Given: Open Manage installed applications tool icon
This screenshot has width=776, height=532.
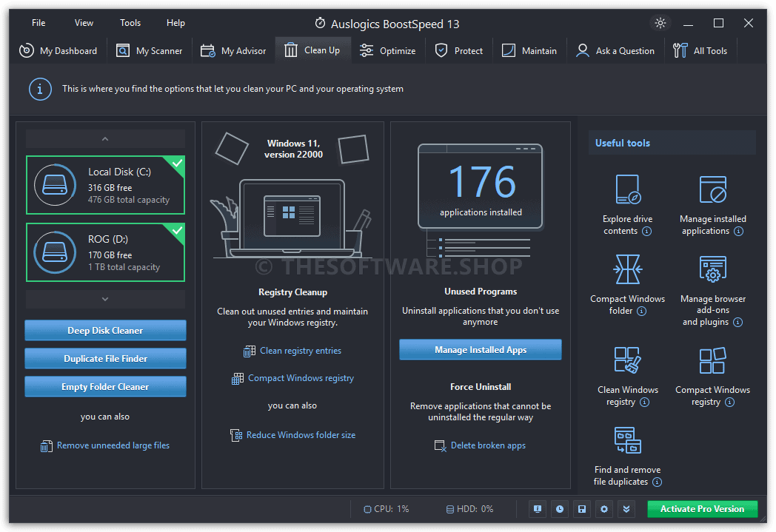Looking at the screenshot, I should (712, 189).
